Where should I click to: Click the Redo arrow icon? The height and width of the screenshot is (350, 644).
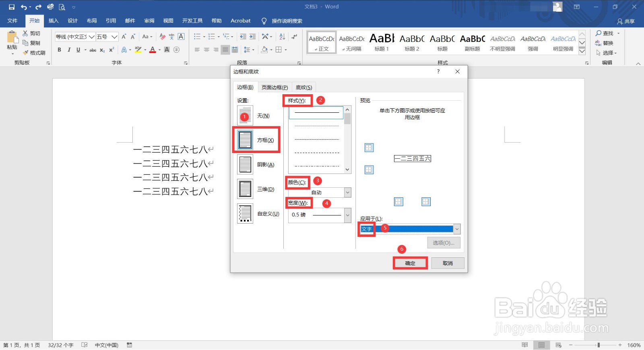pos(38,7)
